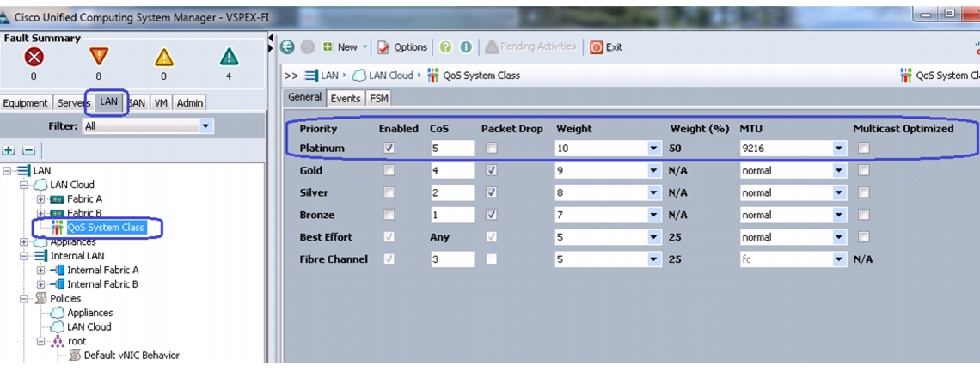Enable the Bronze priority class
Image resolution: width=980 pixels, height=390 pixels.
click(x=389, y=215)
